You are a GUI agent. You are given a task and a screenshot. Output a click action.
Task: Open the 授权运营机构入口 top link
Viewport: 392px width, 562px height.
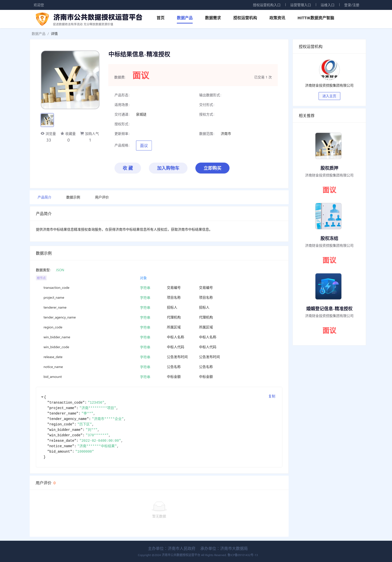click(x=267, y=5)
